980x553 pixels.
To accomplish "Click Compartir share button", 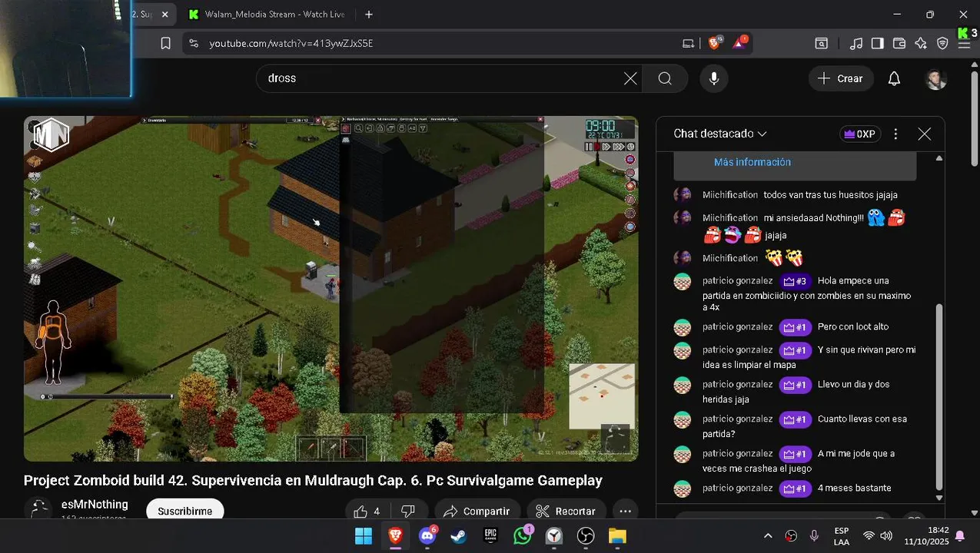I will coord(477,511).
